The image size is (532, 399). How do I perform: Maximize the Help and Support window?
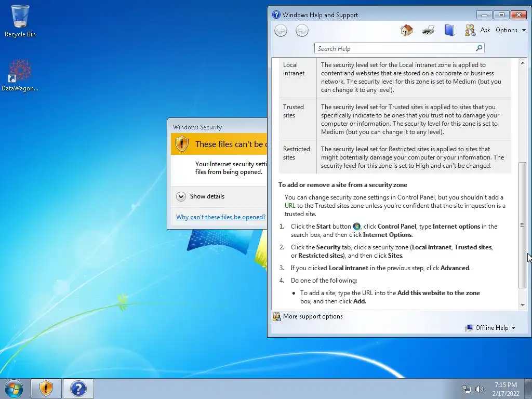tap(501, 15)
